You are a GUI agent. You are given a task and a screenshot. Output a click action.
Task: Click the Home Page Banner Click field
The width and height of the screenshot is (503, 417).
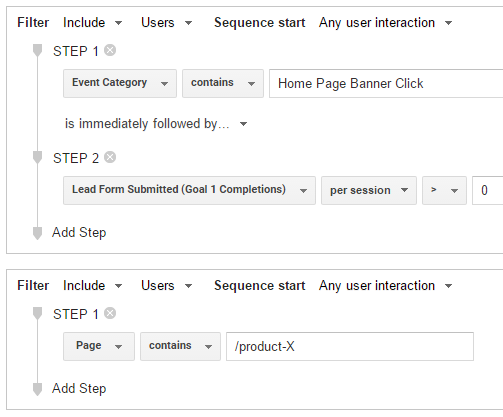pos(386,83)
